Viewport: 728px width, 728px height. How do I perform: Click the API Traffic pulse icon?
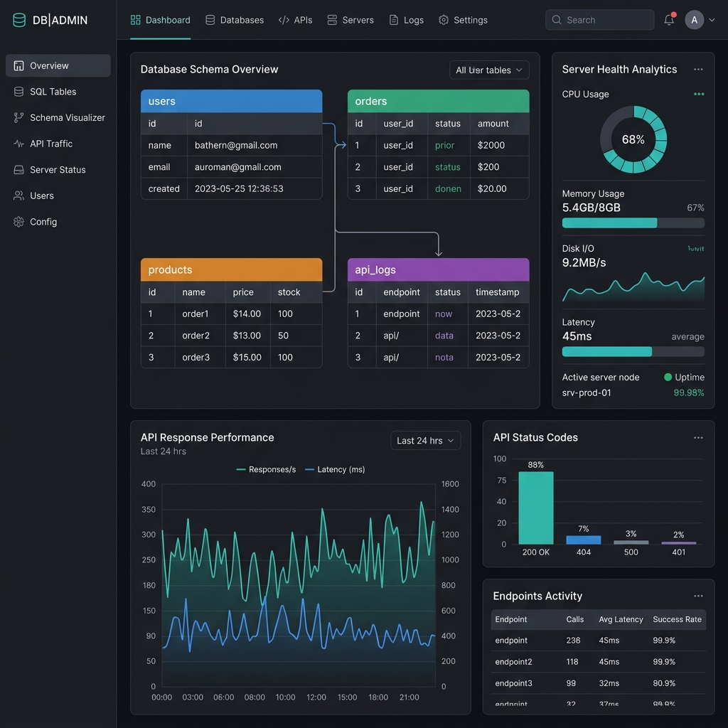(18, 144)
